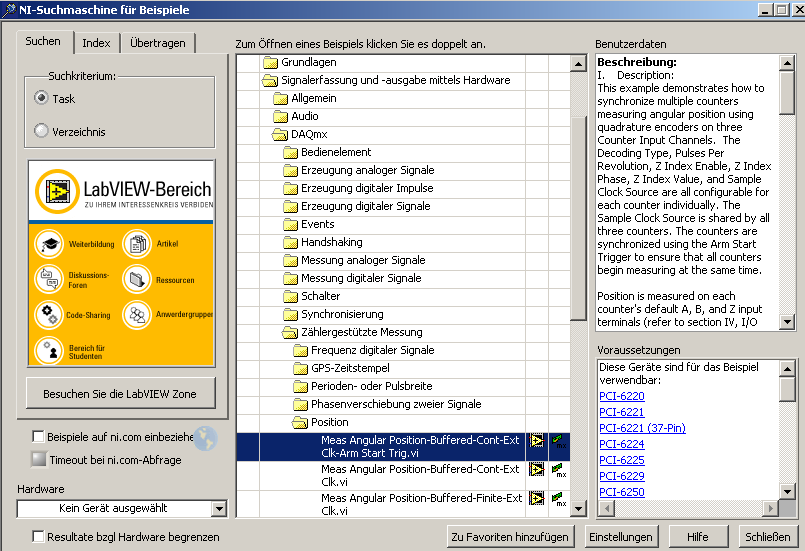Expand Erzeugung analoger Signale folder
805x551 pixels.
290,170
